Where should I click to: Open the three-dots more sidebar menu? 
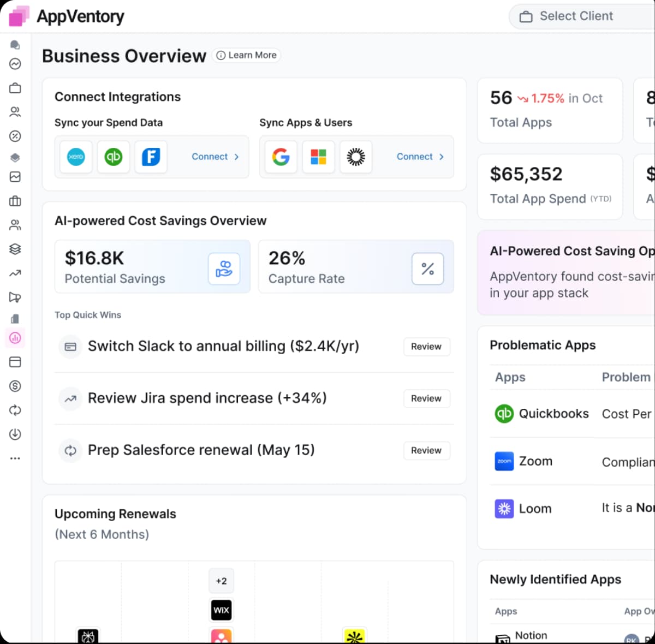[15, 458]
